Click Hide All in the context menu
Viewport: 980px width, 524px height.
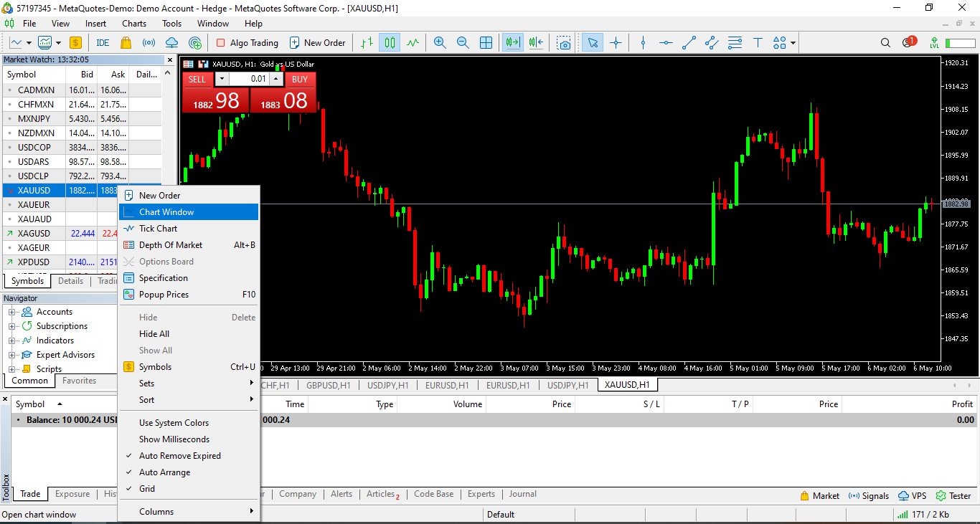[x=188, y=334]
